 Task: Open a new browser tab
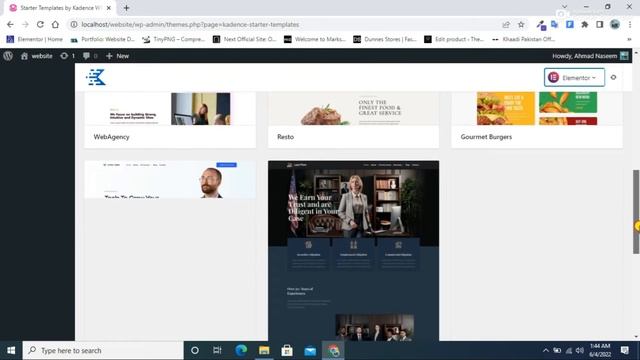pos(126,8)
